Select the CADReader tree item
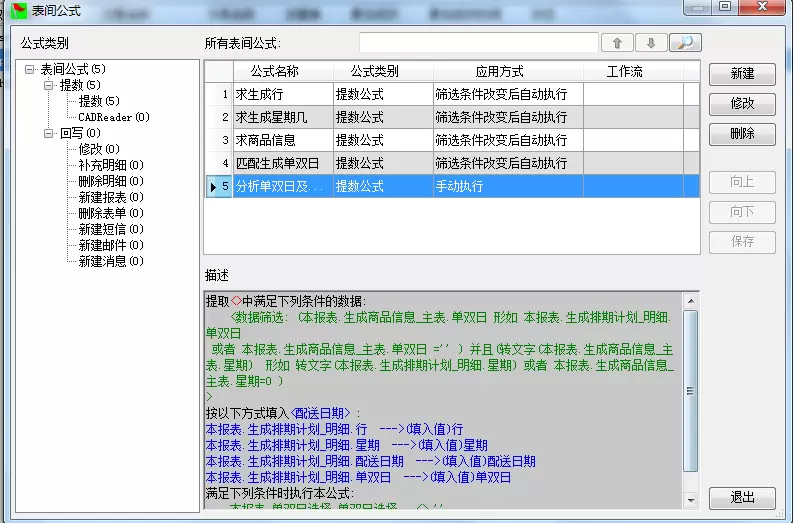 pyautogui.click(x=112, y=117)
